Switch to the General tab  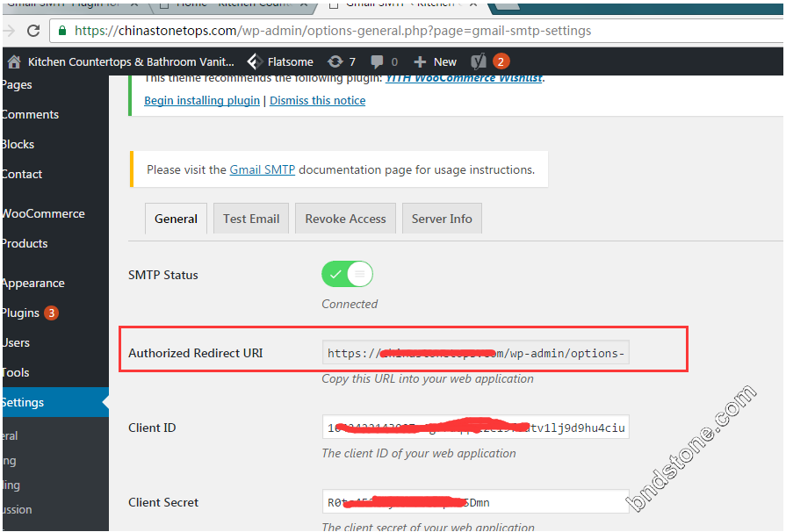176,219
